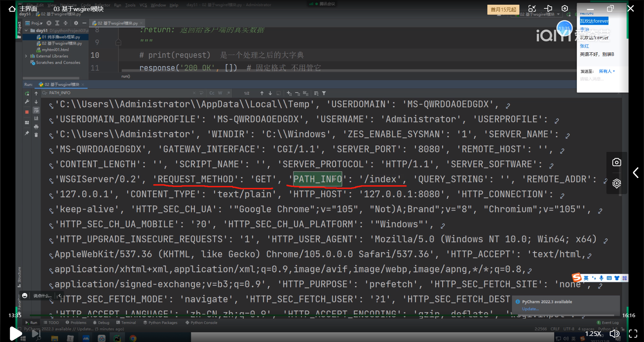This screenshot has width=644, height=342.
Task: Toggle whole Words W in search
Action: [x=220, y=93]
